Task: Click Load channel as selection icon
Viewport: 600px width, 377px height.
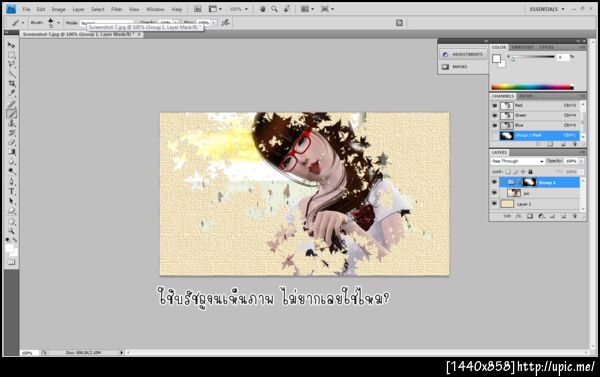Action: point(539,144)
